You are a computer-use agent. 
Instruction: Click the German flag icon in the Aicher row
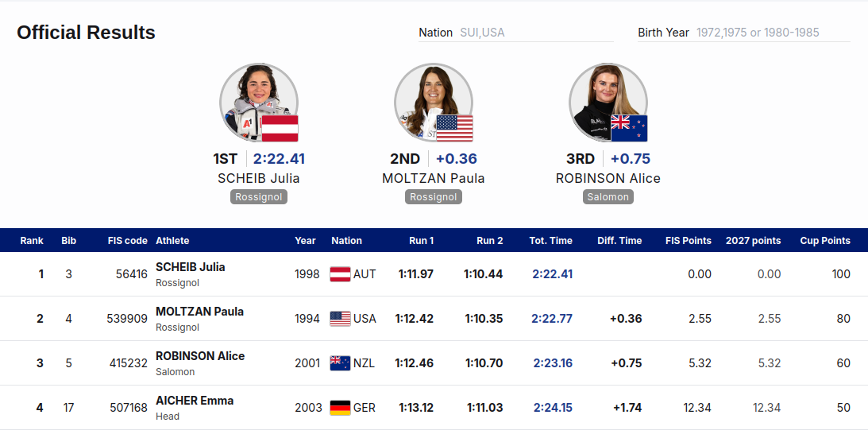coord(340,408)
